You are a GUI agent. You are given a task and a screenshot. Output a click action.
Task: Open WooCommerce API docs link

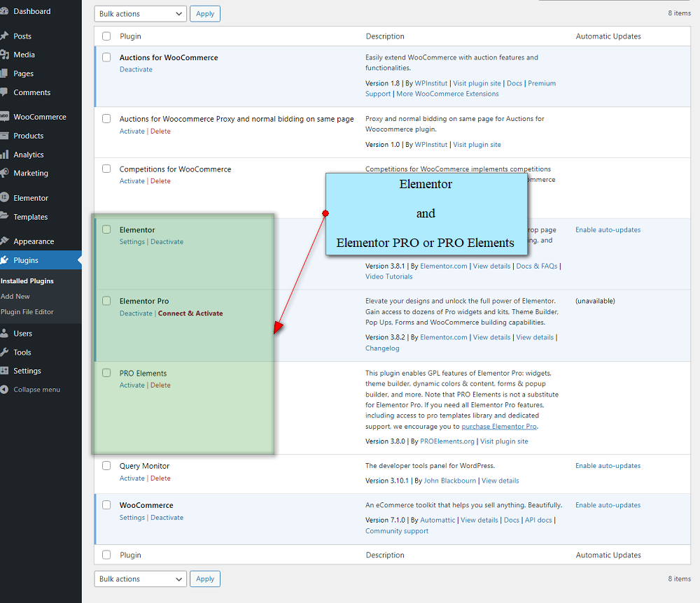538,520
